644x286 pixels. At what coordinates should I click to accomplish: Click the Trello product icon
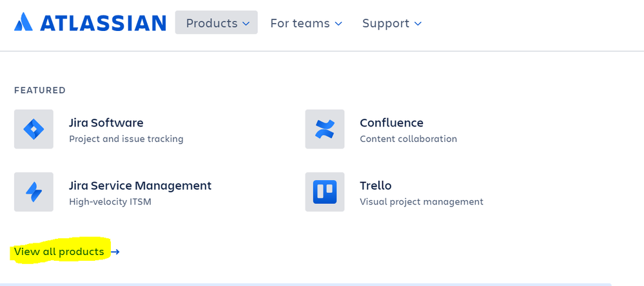point(325,192)
